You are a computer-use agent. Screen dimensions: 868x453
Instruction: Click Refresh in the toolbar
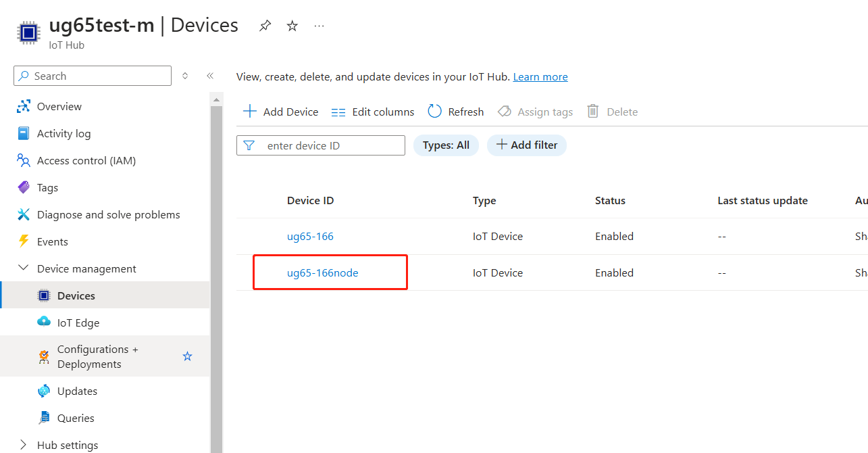pyautogui.click(x=456, y=112)
